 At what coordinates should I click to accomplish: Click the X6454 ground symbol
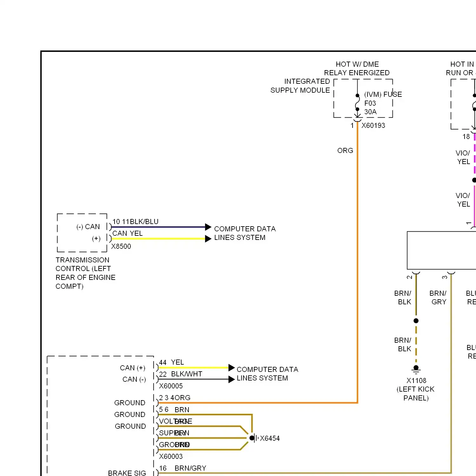tap(254, 438)
